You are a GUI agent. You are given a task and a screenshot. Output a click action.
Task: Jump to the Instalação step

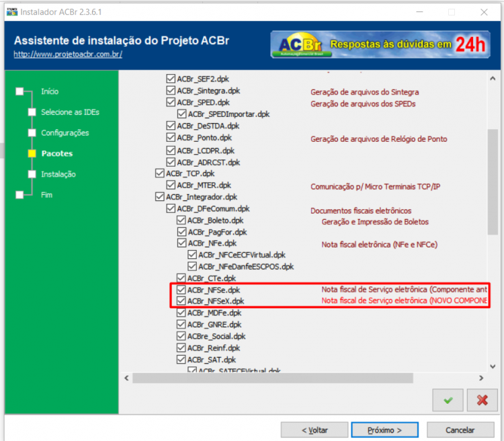(58, 174)
